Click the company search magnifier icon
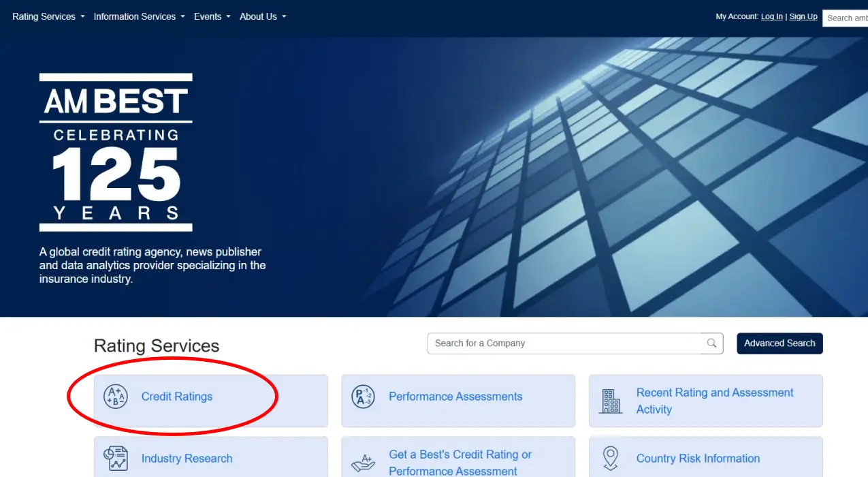 (x=712, y=343)
